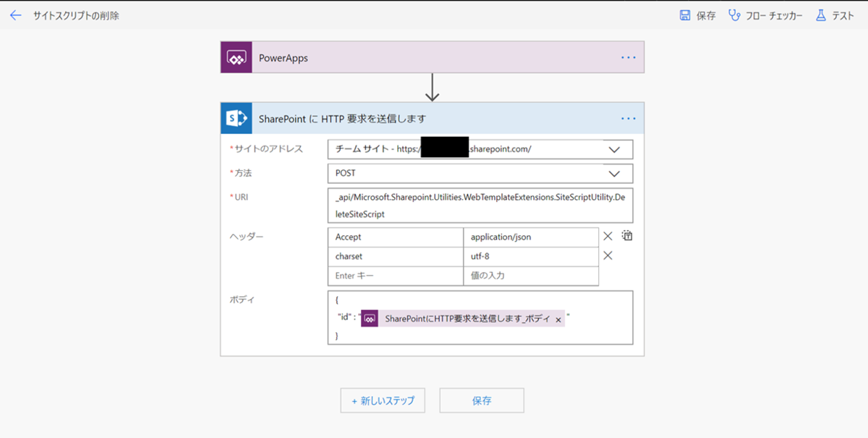
Task: Open the Flow Checker stethoscope icon
Action: click(x=734, y=15)
